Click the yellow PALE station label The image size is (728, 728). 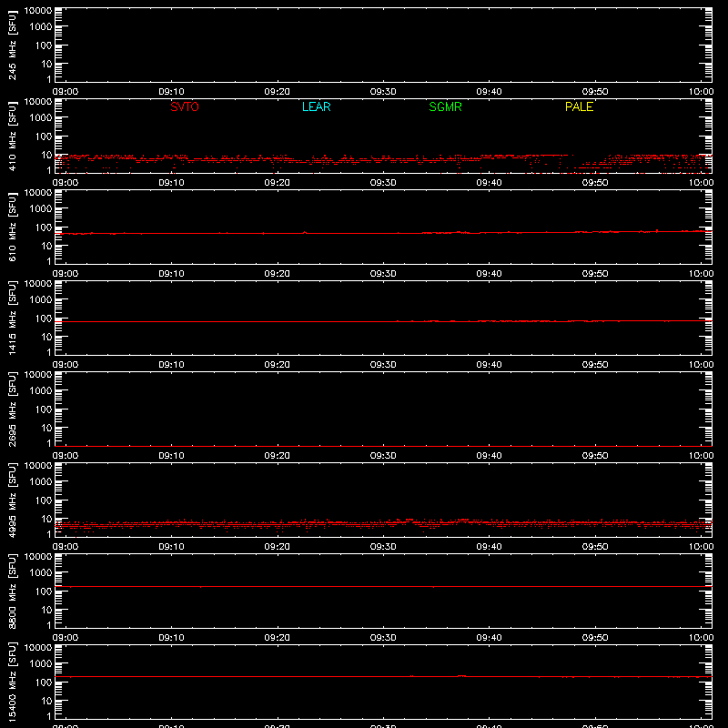[579, 106]
